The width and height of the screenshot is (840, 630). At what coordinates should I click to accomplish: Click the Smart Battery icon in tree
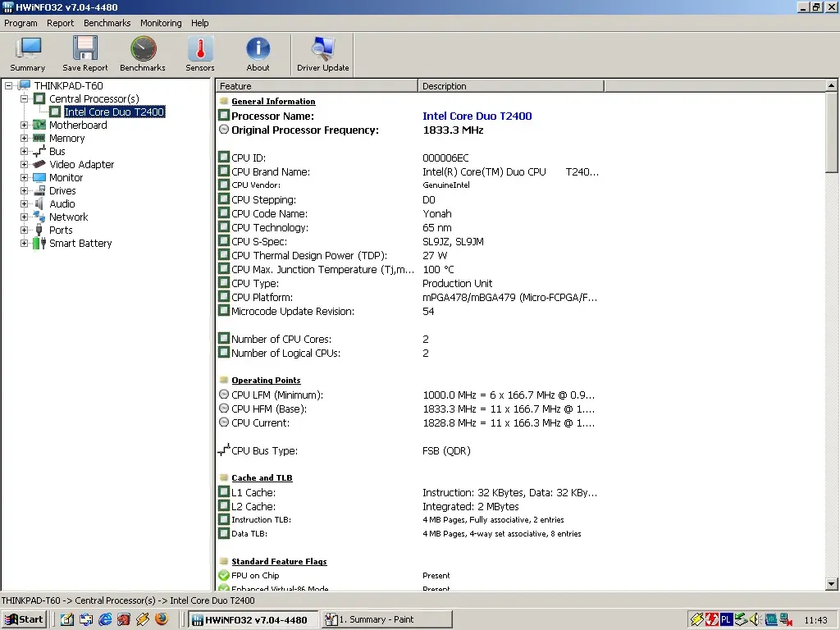click(39, 243)
